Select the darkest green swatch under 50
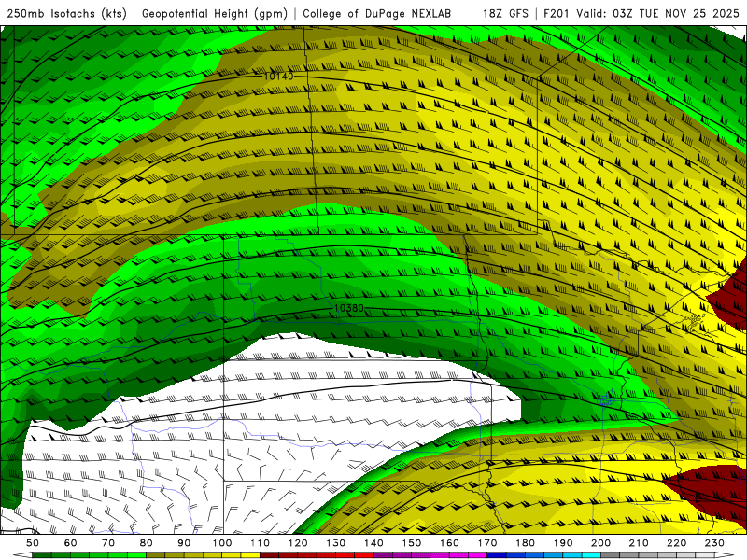The height and width of the screenshot is (560, 747). click(41, 555)
